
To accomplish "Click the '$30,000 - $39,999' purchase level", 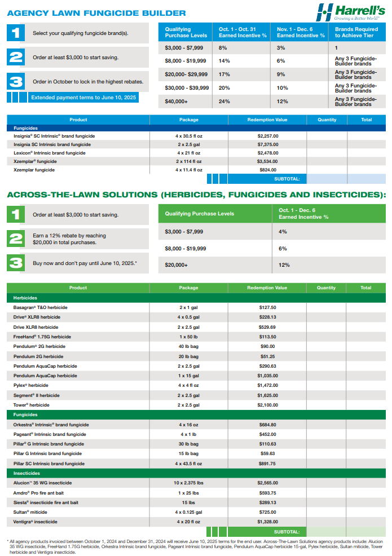I will 187,88.
